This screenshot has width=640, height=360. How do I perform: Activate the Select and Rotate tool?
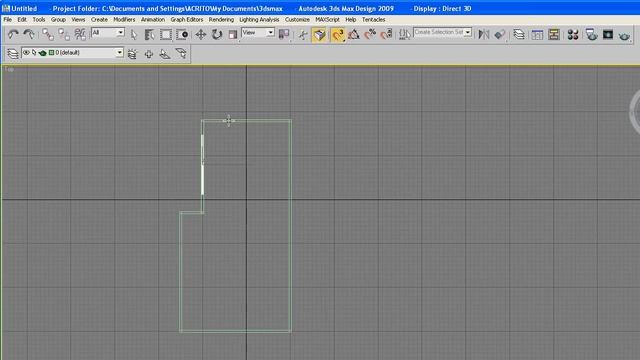(217, 34)
